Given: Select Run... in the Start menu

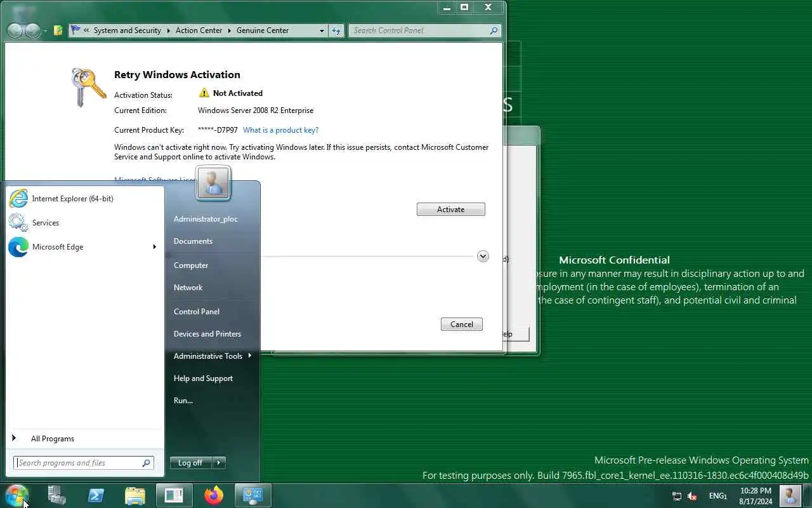Looking at the screenshot, I should pos(183,400).
